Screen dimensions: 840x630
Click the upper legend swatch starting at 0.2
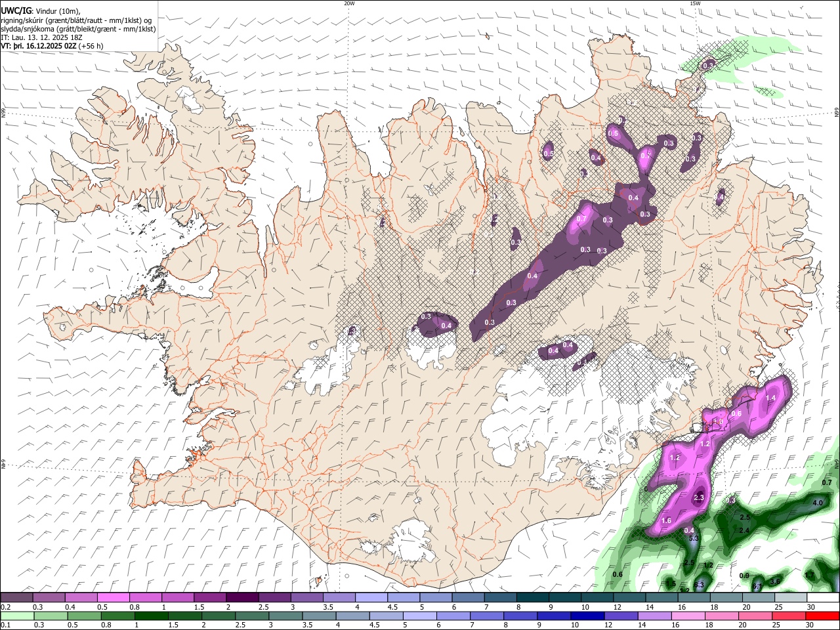pyautogui.click(x=16, y=598)
